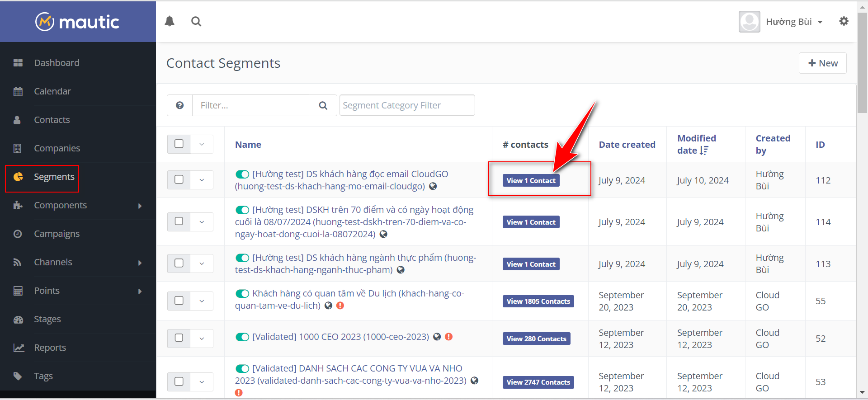868x400 pixels.
Task: Expand the Hường Bùi user menu
Action: [794, 22]
